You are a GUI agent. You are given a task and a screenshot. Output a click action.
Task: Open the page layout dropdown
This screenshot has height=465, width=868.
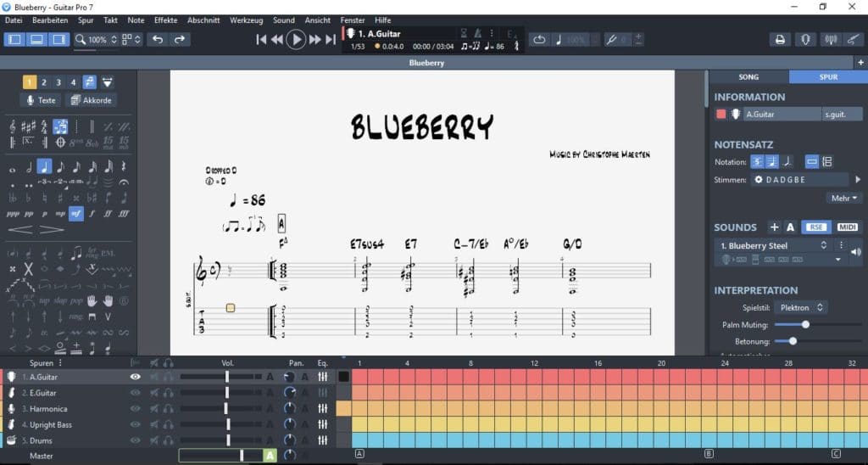click(x=131, y=39)
